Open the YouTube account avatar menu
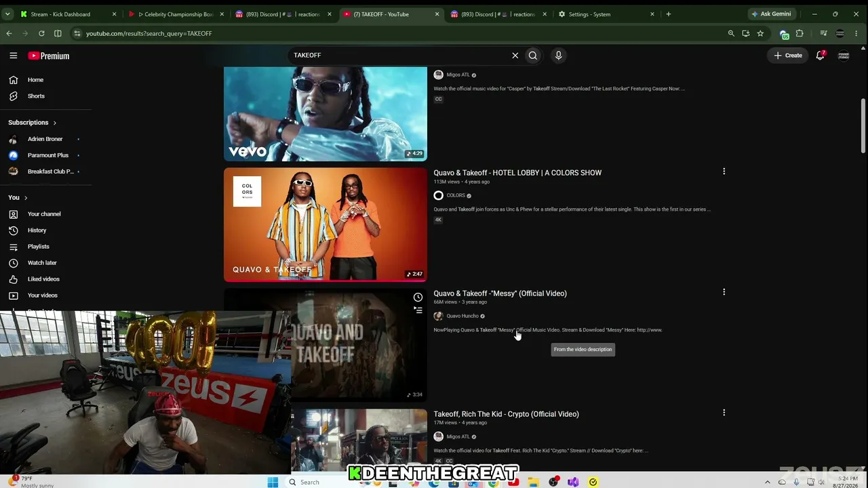 pos(844,56)
